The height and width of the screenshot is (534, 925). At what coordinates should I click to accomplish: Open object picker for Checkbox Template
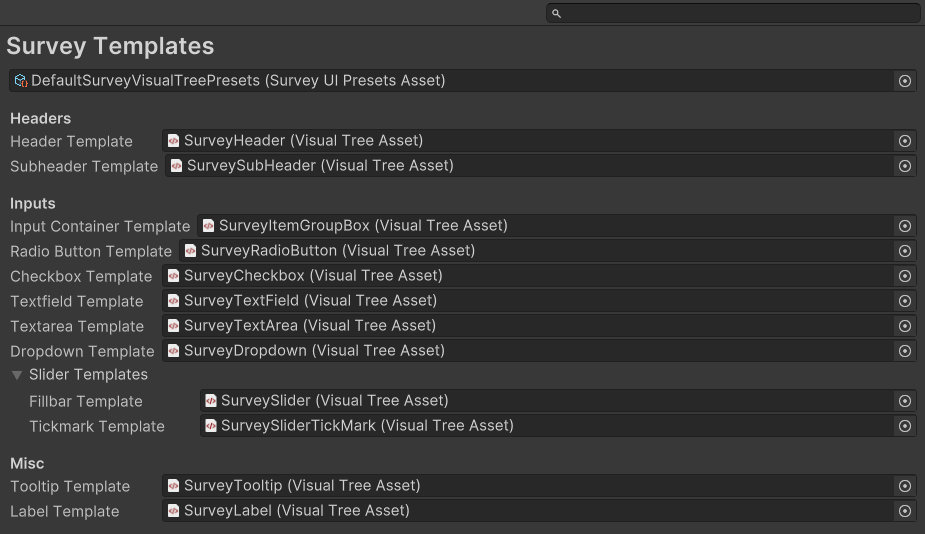click(904, 276)
